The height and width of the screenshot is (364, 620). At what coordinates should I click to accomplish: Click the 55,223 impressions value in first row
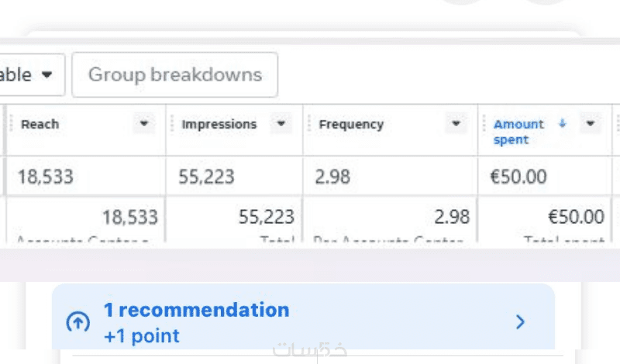click(x=206, y=177)
